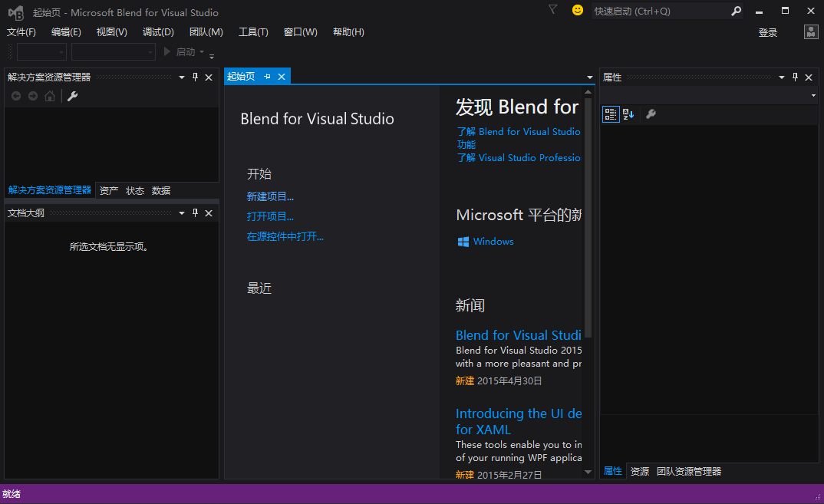The image size is (824, 504).
Task: Expand the 启动 button dropdown arrow
Action: 202,51
